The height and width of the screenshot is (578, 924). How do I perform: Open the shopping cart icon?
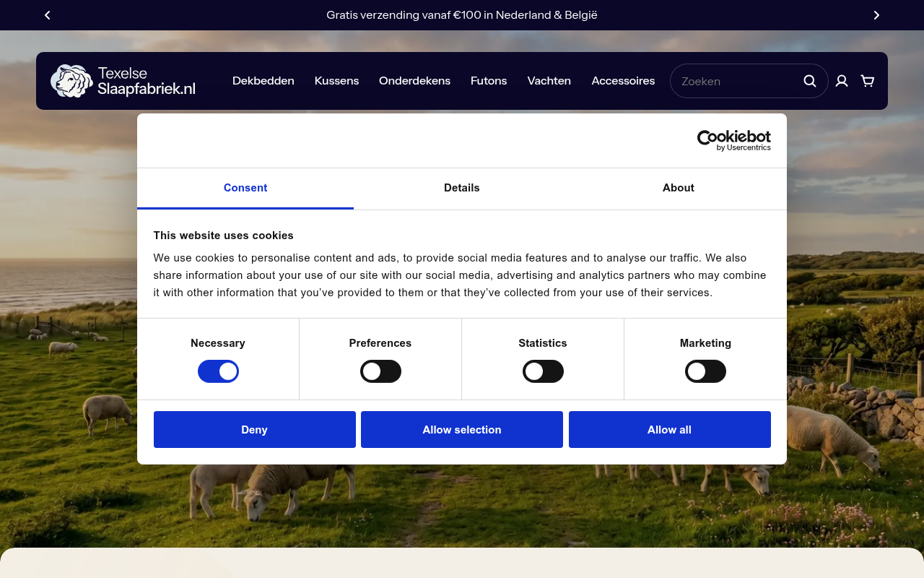[868, 81]
